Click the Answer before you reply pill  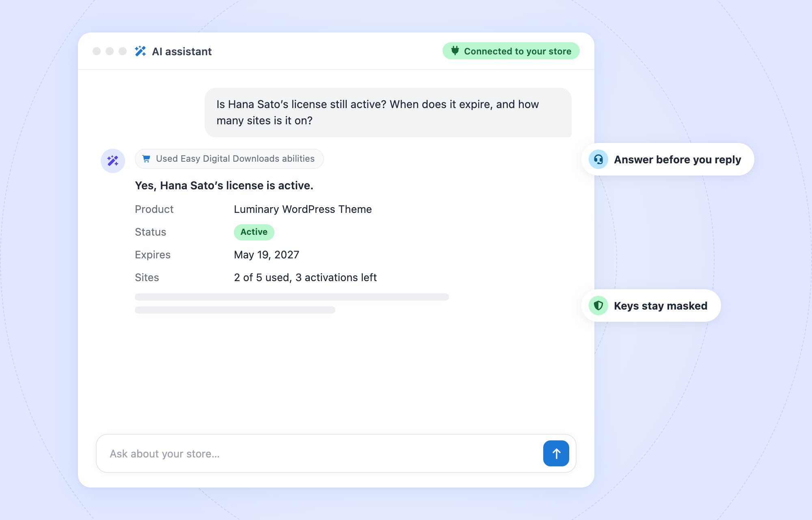pos(667,159)
